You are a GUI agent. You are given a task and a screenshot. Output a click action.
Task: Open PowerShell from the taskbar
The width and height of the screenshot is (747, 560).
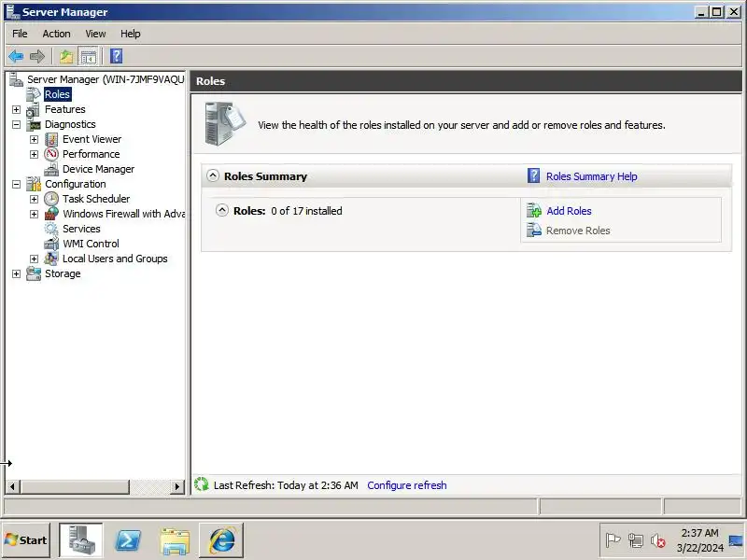click(x=128, y=540)
